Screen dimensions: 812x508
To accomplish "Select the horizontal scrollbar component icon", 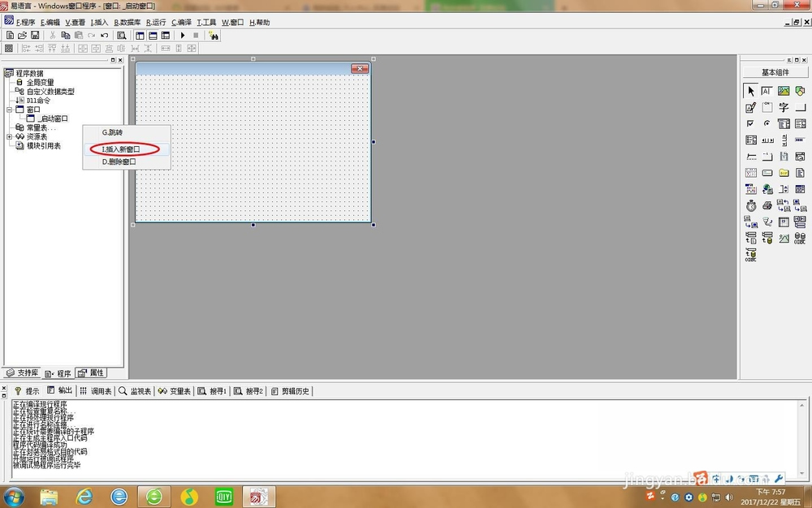I will (767, 140).
